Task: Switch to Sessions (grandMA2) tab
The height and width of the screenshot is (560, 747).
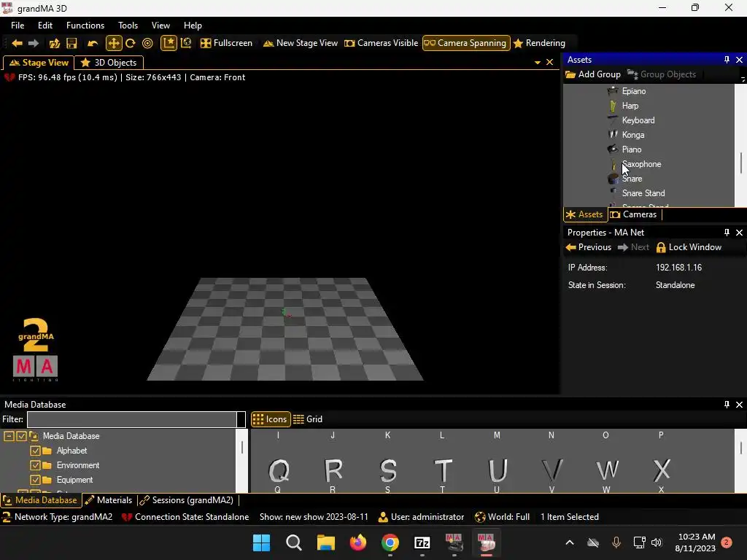Action: (187, 500)
